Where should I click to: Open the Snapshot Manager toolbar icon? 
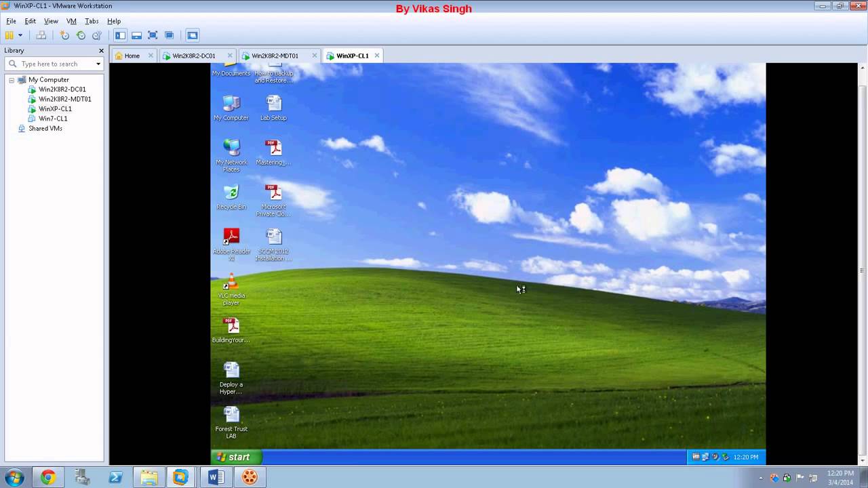click(97, 35)
